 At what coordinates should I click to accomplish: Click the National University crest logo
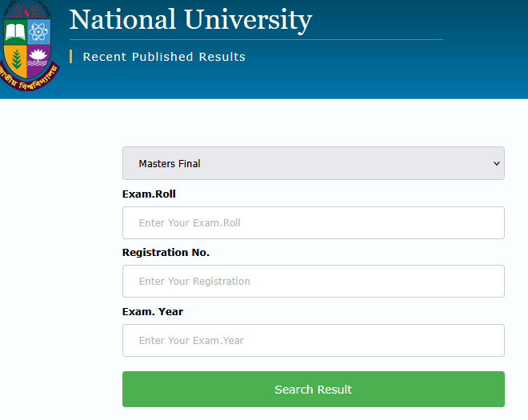pos(28,46)
